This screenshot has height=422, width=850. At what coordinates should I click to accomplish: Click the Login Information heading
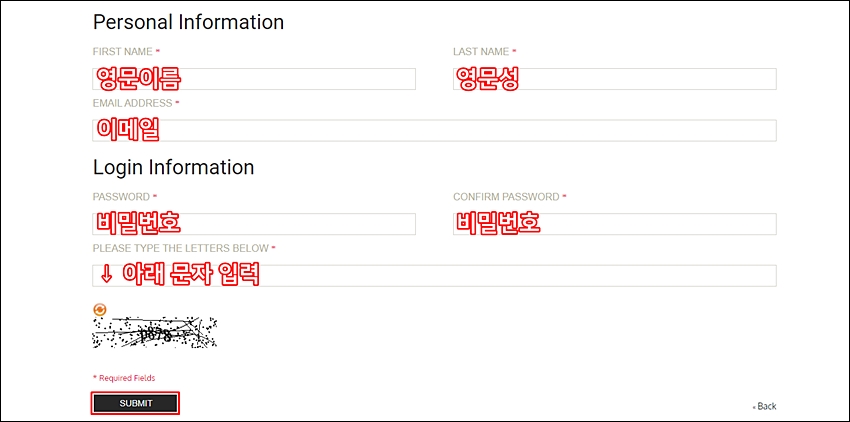[173, 167]
